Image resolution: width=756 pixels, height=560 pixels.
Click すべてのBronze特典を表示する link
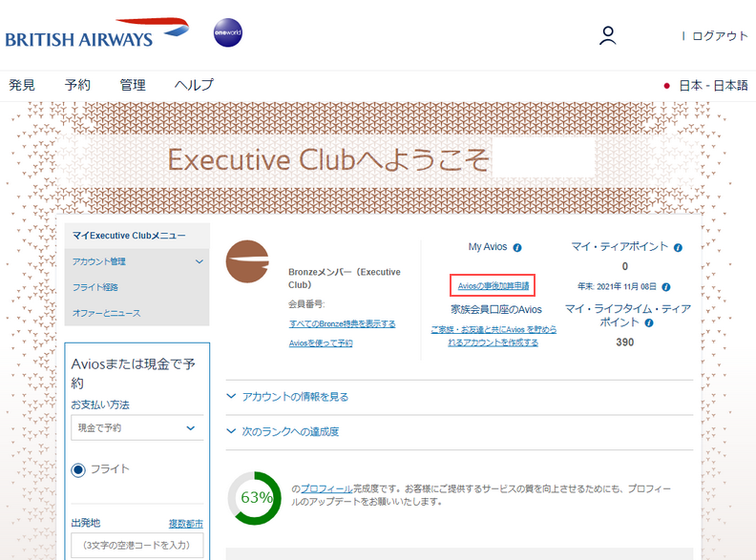(x=343, y=323)
